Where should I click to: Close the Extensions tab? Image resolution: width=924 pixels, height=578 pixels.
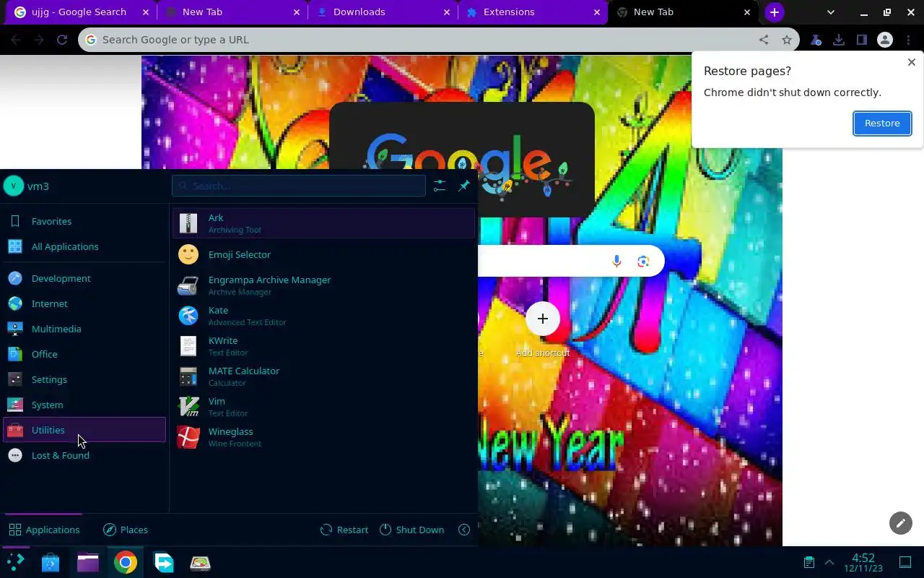[597, 12]
